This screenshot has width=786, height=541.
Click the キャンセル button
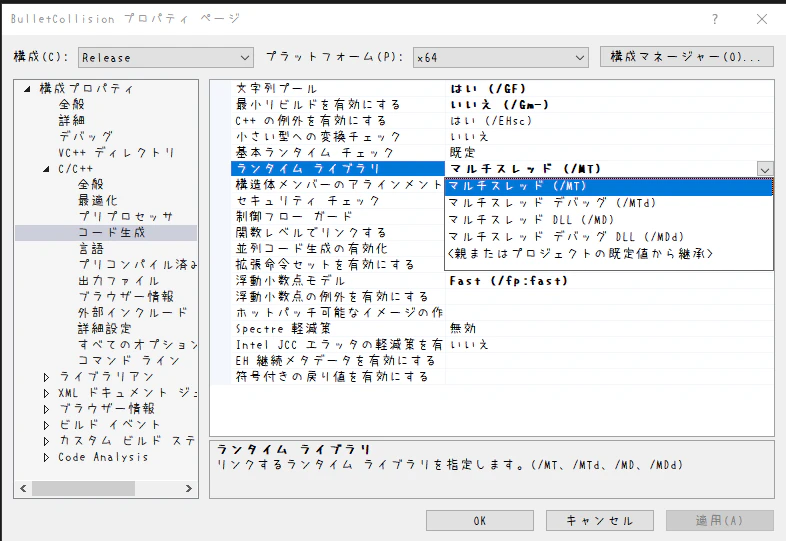point(600,520)
